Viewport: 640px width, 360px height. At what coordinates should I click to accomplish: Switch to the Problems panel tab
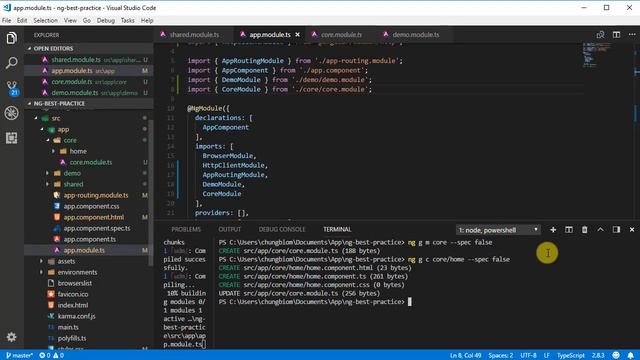coord(186,230)
